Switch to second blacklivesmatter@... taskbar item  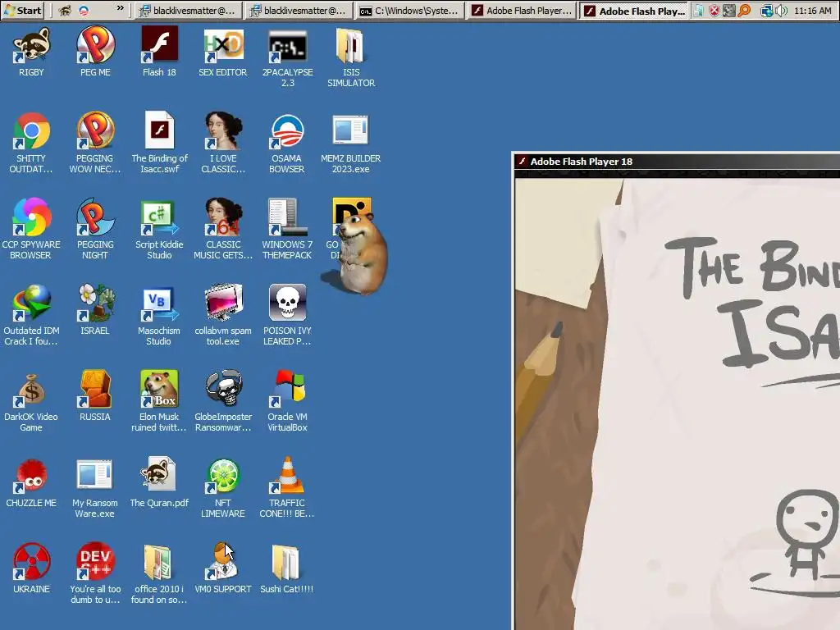pos(299,10)
